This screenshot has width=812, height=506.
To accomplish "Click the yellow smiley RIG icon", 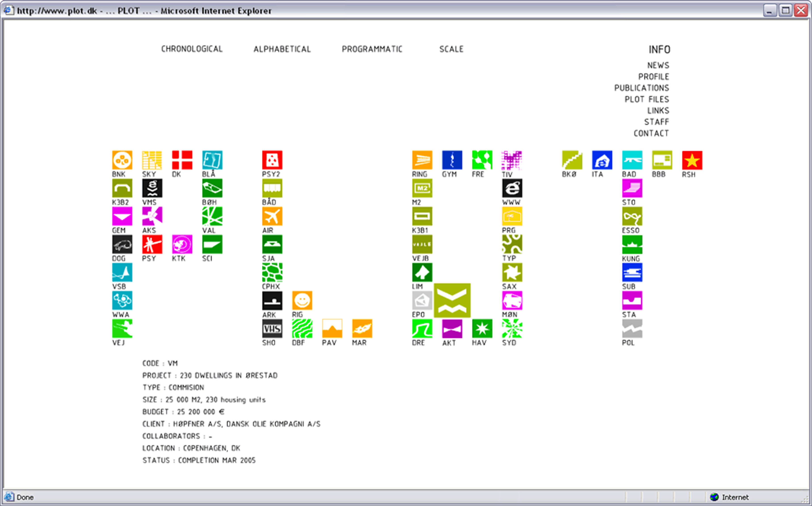I will tap(302, 300).
